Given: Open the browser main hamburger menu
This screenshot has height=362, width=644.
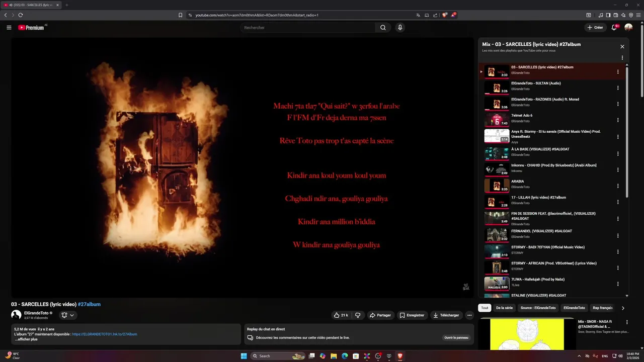Looking at the screenshot, I should pyautogui.click(x=638, y=15).
